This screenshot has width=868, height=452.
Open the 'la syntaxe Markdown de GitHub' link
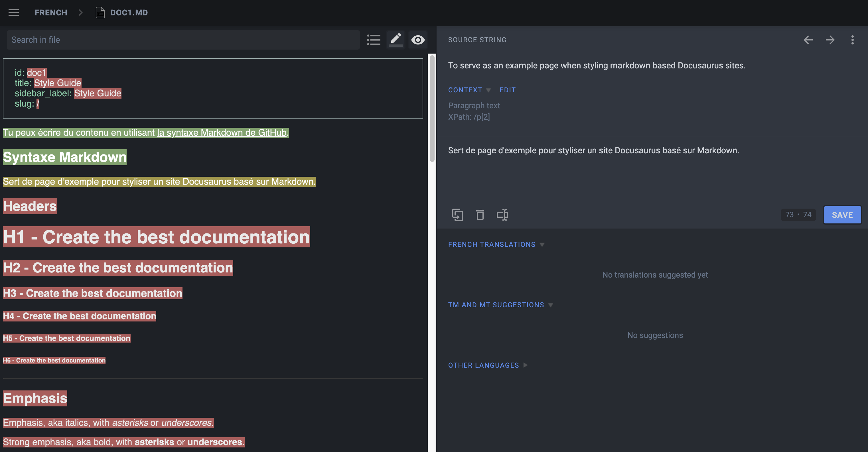(222, 132)
